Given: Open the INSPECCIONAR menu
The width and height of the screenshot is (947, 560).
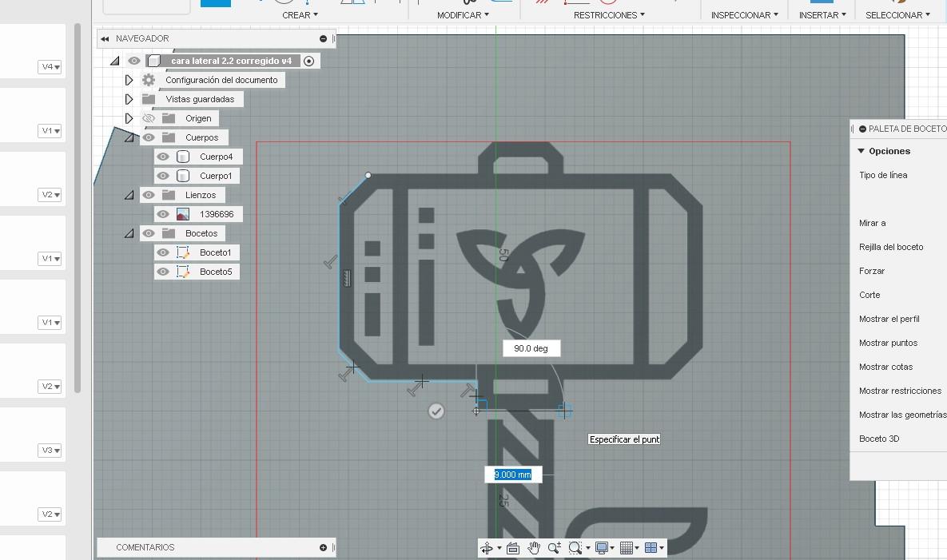Looking at the screenshot, I should (x=745, y=15).
